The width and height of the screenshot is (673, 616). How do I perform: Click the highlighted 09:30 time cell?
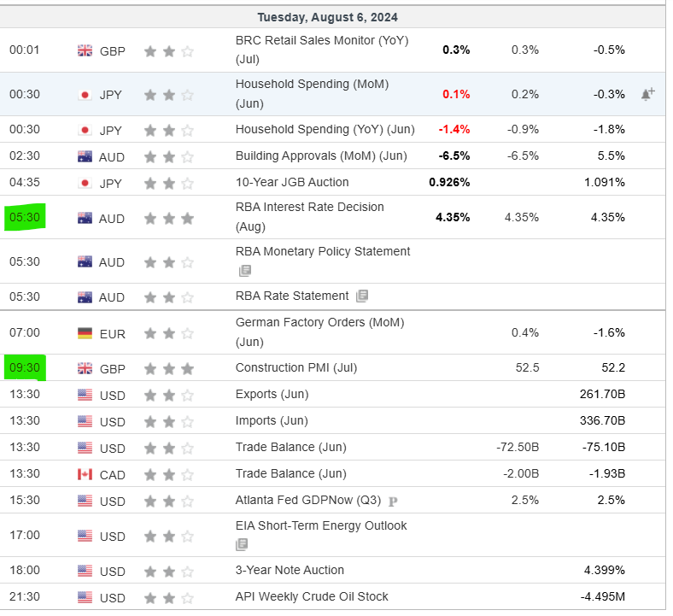(x=24, y=368)
